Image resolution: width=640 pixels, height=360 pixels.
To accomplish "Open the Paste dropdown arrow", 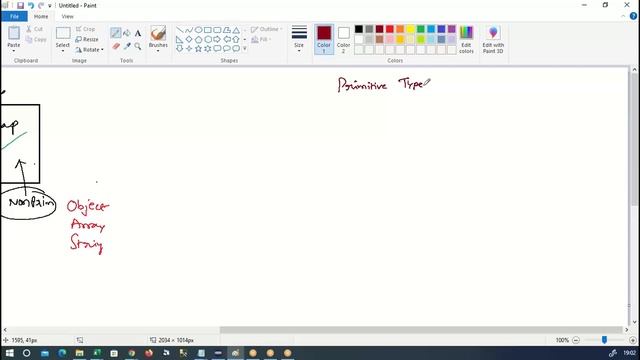I will pos(14,51).
